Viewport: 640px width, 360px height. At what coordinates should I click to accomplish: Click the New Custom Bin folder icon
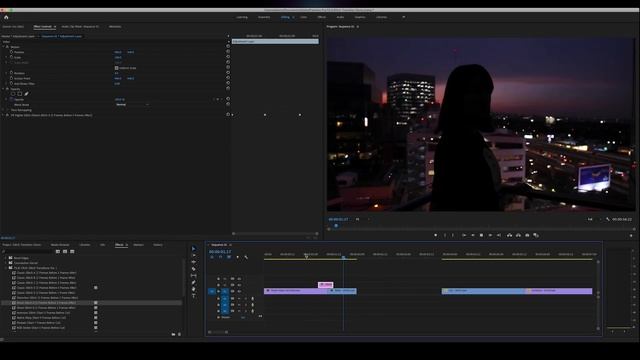(x=173, y=334)
